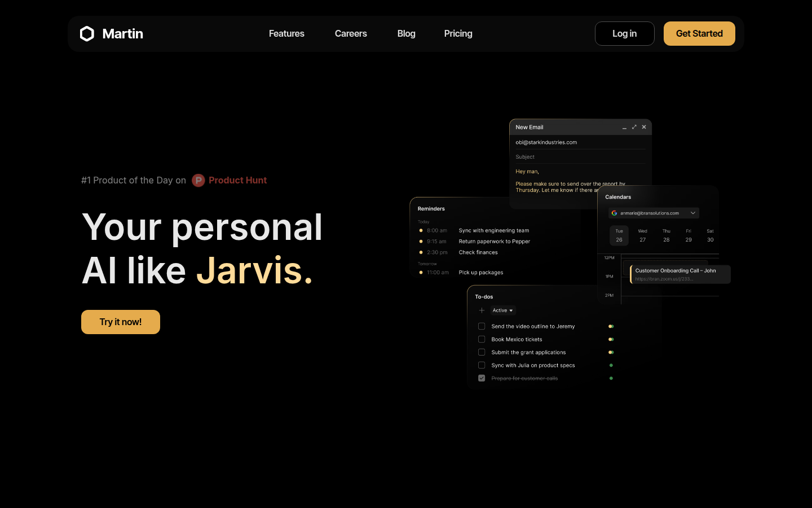Click the yellow dot beside the 8:00 am reminder
Viewport: 812px width, 508px height.
[421, 230]
